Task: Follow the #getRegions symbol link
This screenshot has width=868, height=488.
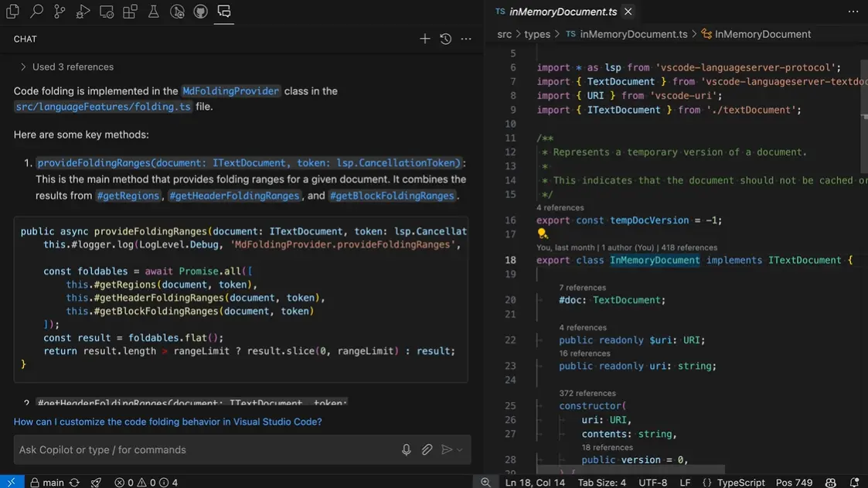Action: pos(128,196)
